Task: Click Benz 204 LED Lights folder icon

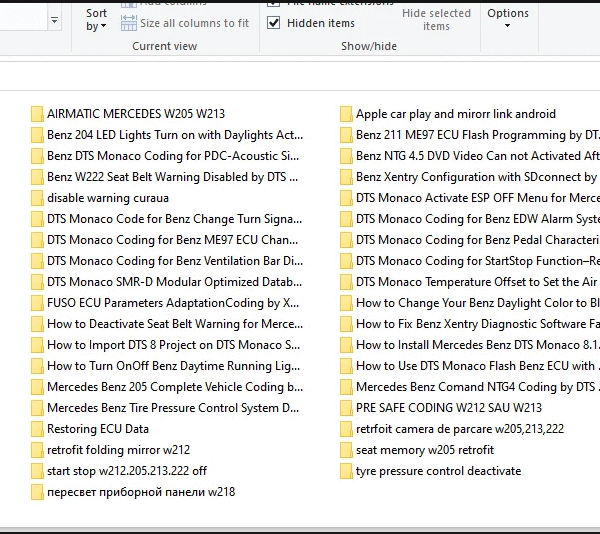Action: [37, 135]
